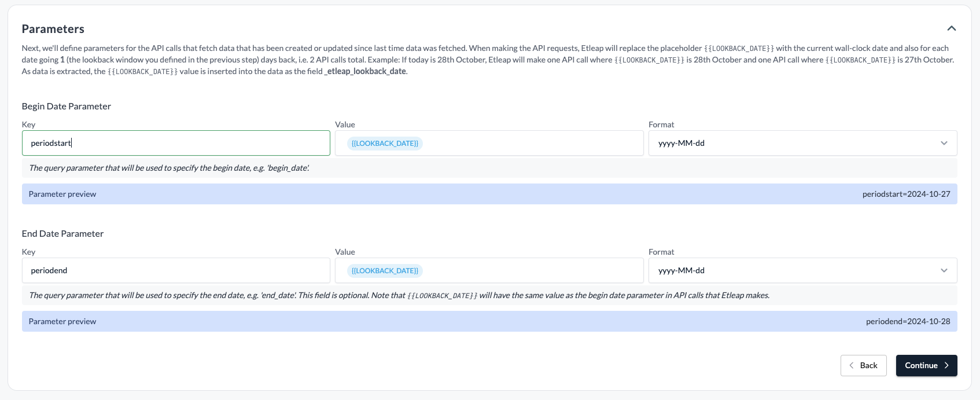Screen dimensions: 980x400
Task: Collapse the Parameters section chevron
Action: coord(951,28)
